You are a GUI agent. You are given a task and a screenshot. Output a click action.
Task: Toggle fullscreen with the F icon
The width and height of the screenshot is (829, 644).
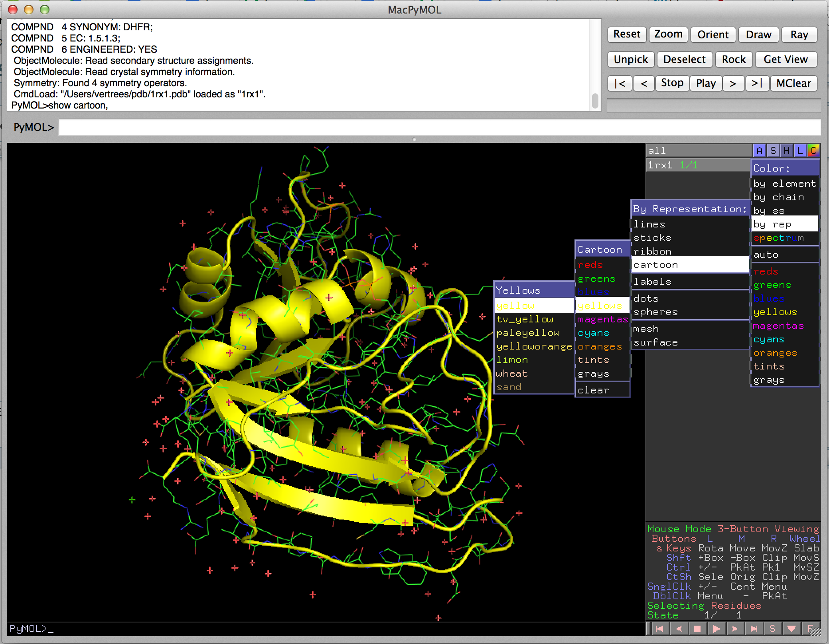pyautogui.click(x=810, y=629)
